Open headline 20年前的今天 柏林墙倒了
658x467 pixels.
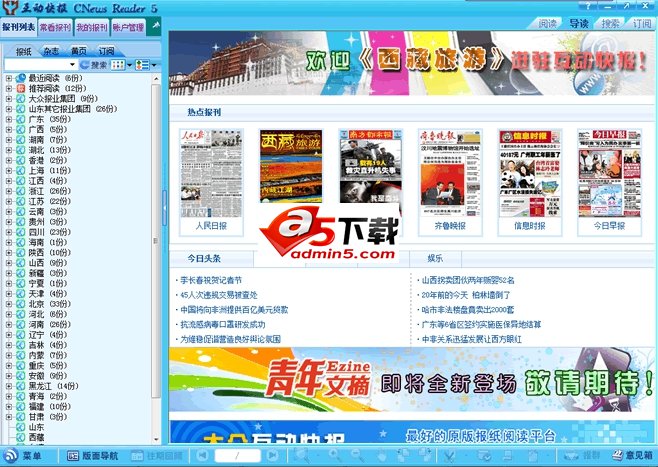[x=466, y=295]
